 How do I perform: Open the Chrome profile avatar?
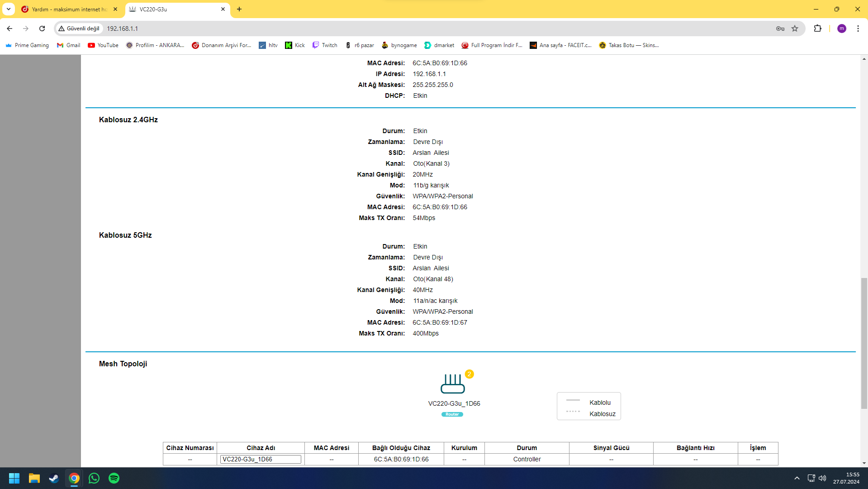(x=842, y=29)
